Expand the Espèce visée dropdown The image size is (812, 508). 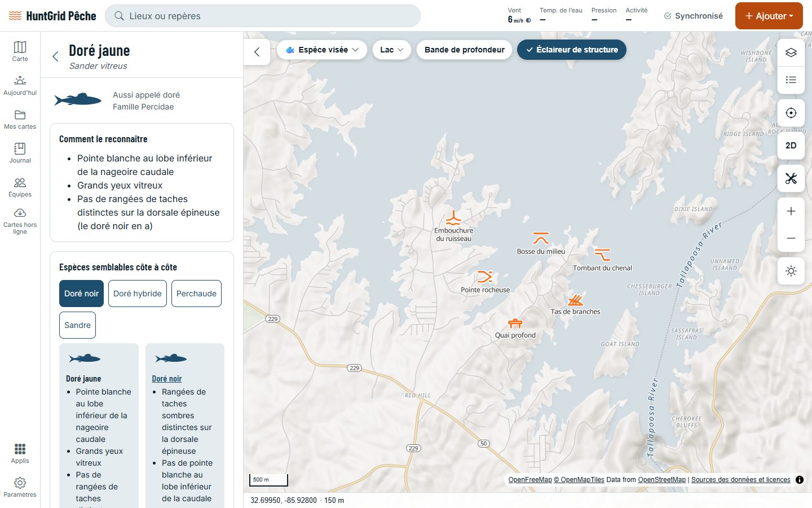[x=322, y=50]
